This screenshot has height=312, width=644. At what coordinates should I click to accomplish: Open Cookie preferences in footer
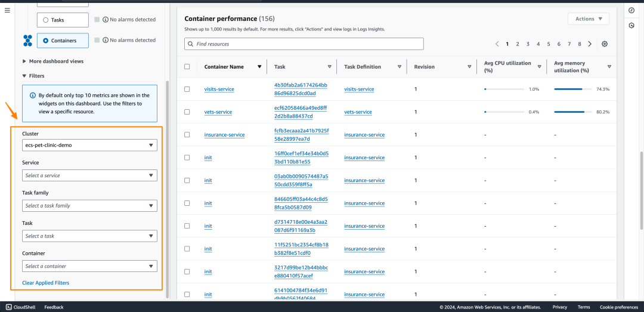pos(619,307)
